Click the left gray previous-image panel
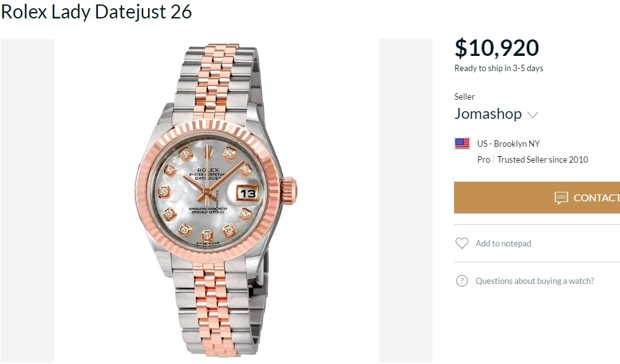Image resolution: width=620 pixels, height=364 pixels. coord(27,200)
